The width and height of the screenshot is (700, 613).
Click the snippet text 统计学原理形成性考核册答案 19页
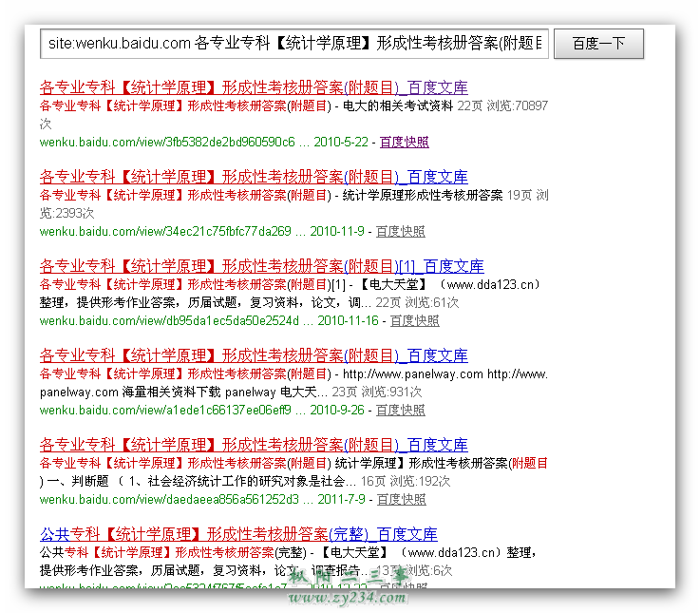(437, 195)
